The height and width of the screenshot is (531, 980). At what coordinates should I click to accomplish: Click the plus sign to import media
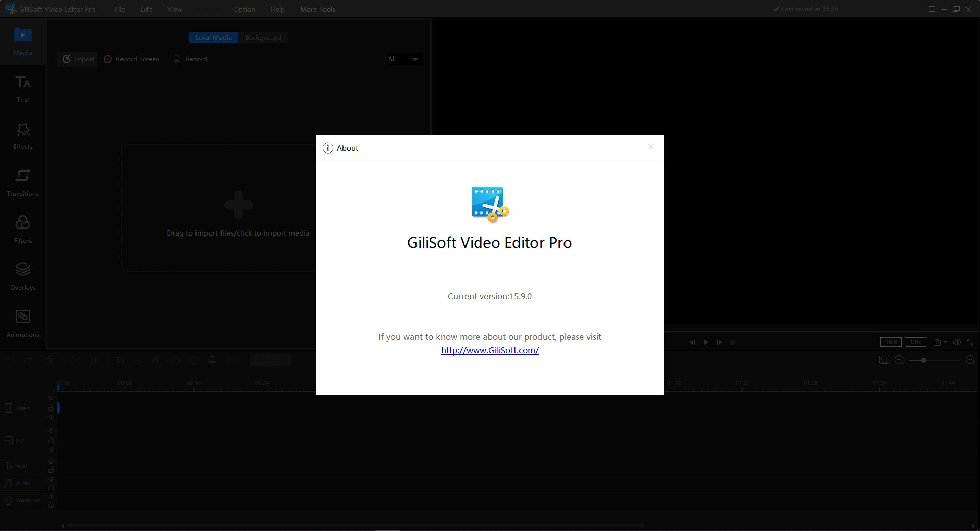coord(238,205)
